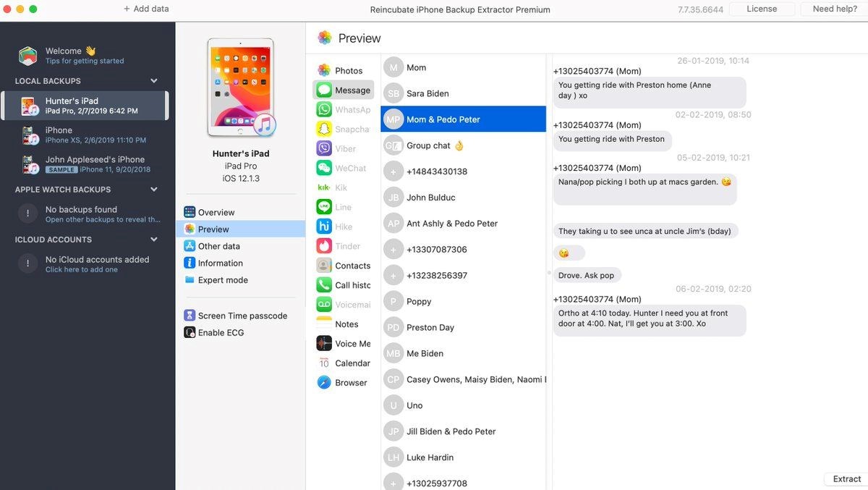Open the Mom conversation
This screenshot has height=490, width=868.
[x=464, y=67]
